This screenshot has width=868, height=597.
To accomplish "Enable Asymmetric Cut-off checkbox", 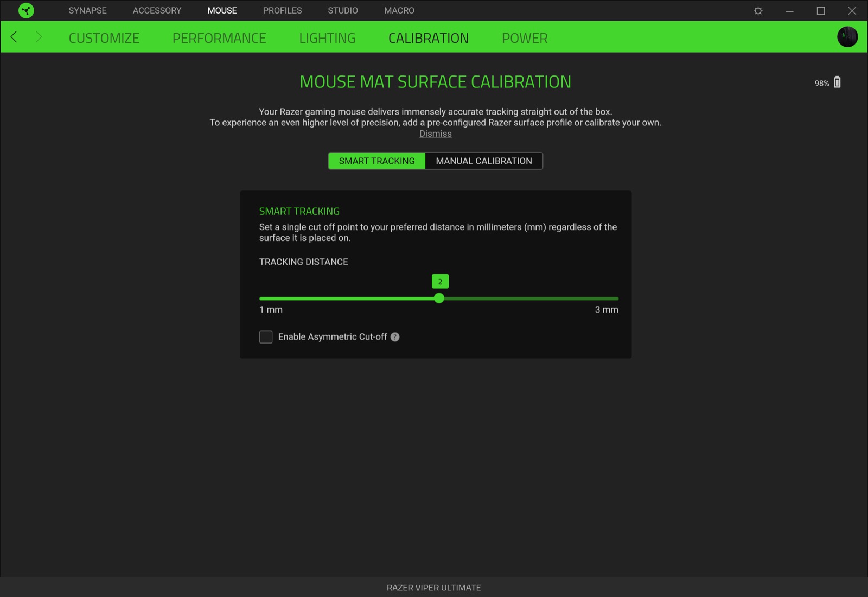I will click(266, 337).
